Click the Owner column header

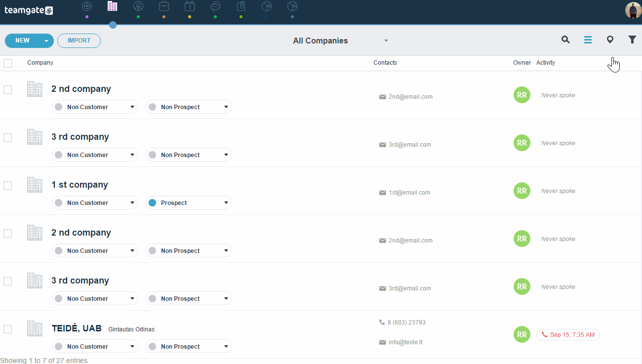pos(522,63)
